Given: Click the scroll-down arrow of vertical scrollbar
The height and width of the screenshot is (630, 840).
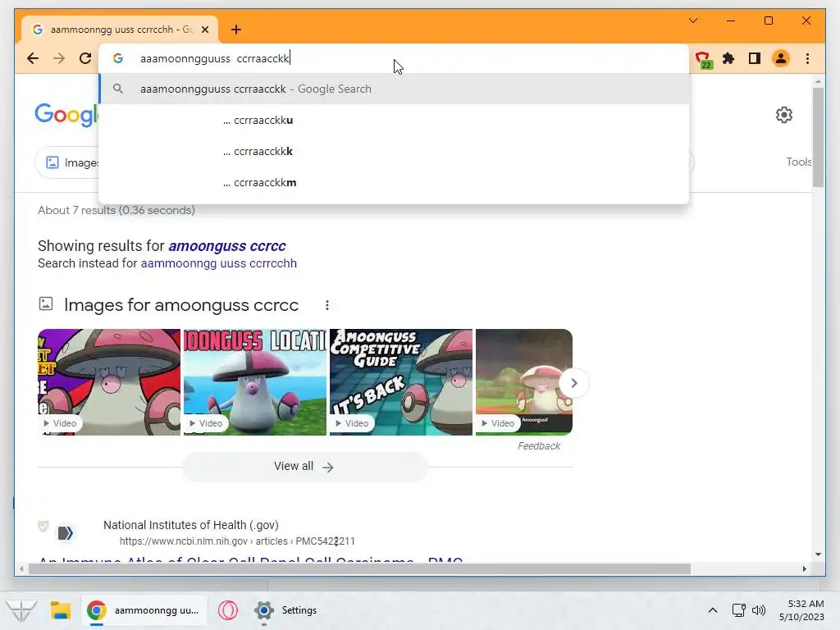Looking at the screenshot, I should click(818, 555).
